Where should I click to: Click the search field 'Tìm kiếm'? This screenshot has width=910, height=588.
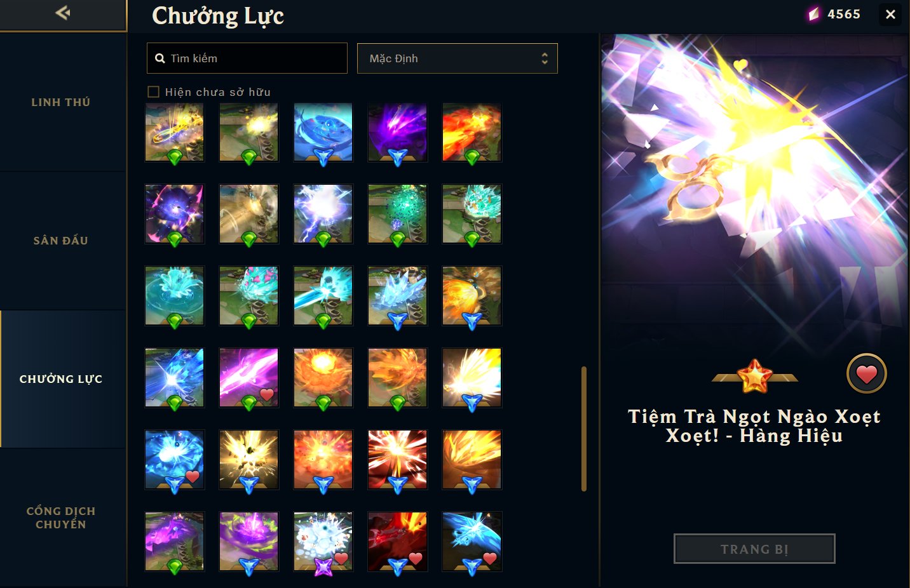coord(247,58)
